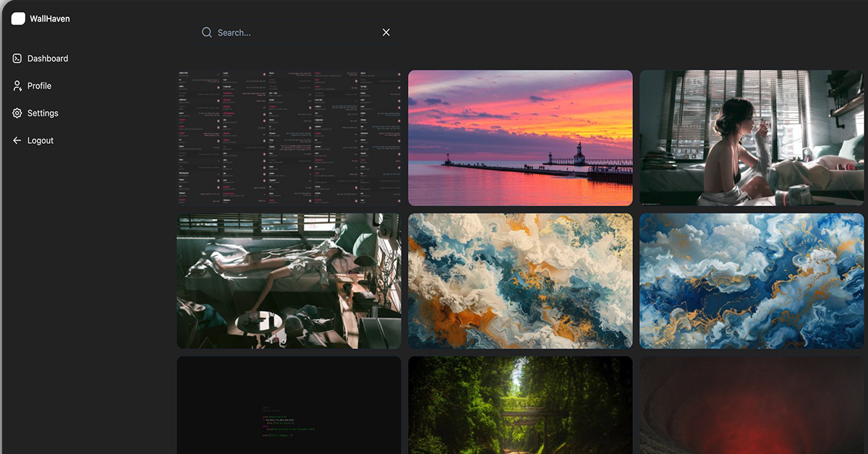Click the Profile person icon
This screenshot has height=454, width=868.
(17, 86)
